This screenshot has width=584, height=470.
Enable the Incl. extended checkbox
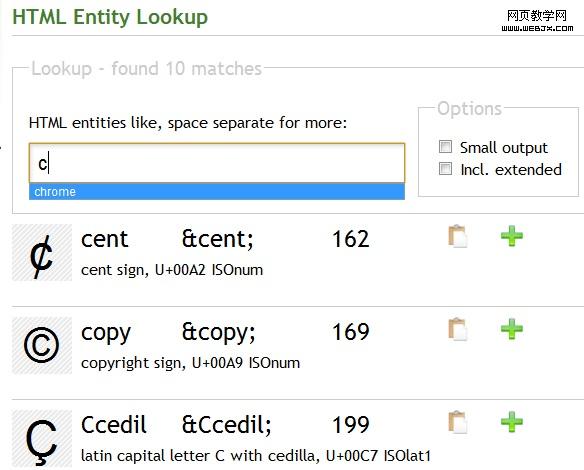[x=445, y=168]
